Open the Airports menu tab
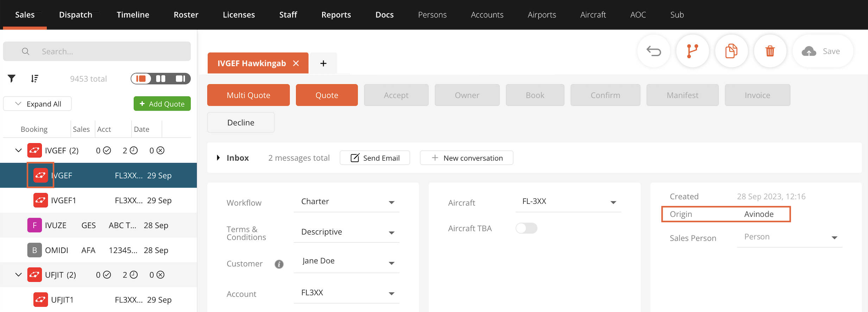Image resolution: width=868 pixels, height=312 pixels. pos(542,15)
